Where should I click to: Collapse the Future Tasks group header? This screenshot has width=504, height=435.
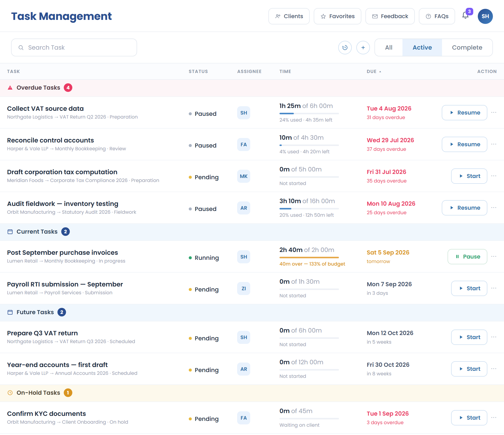coord(252,312)
